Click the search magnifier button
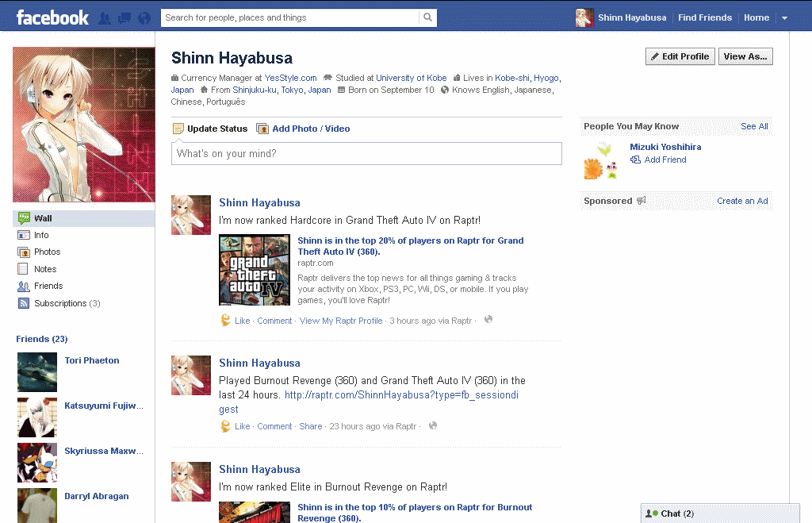The width and height of the screenshot is (812, 523). [427, 17]
